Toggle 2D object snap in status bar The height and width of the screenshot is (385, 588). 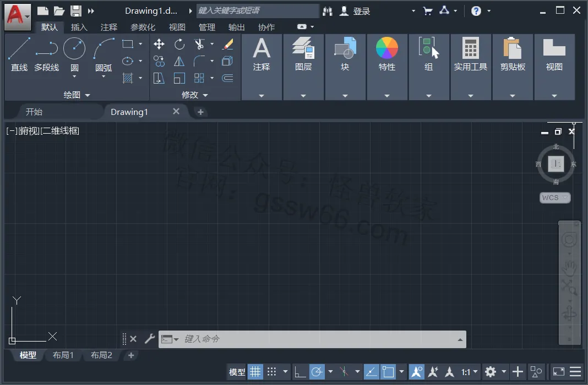tap(388, 372)
